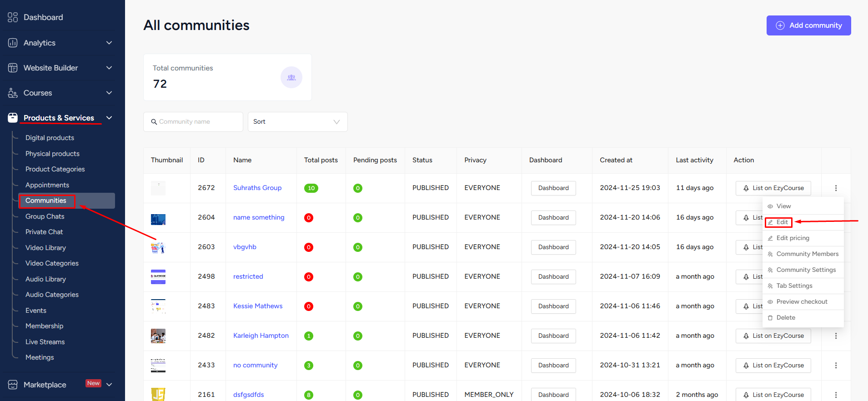Choose Edit in the action menu
Image resolution: width=868 pixels, height=401 pixels.
click(x=803, y=222)
